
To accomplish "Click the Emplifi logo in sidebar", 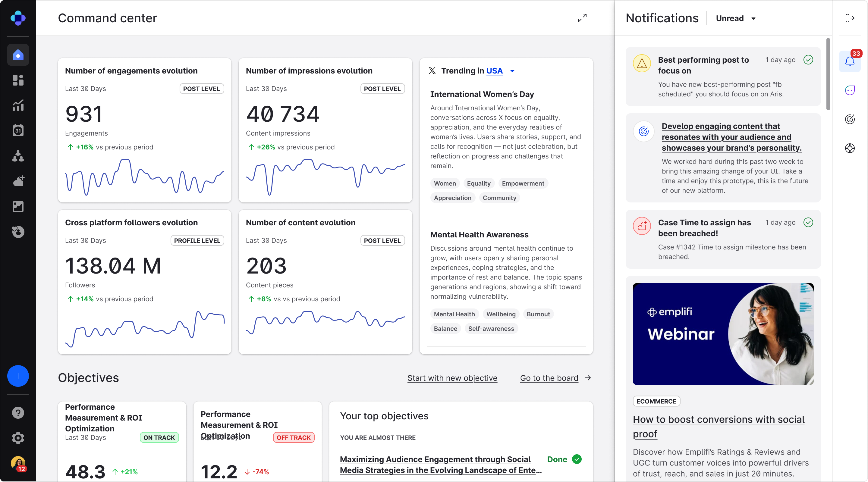I will (x=18, y=18).
